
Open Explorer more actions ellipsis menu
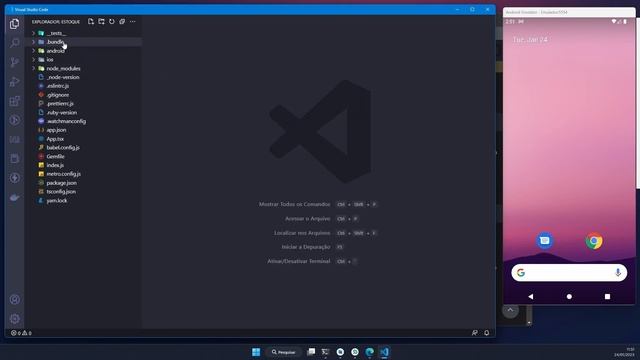pyautogui.click(x=133, y=22)
